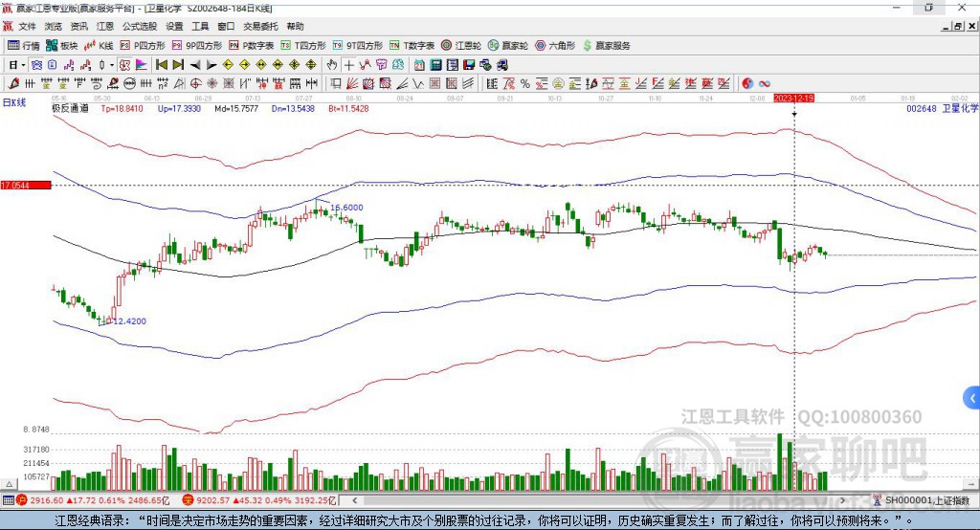This screenshot has width=980, height=530.
Task: Click the percent sign tool
Action: [525, 83]
